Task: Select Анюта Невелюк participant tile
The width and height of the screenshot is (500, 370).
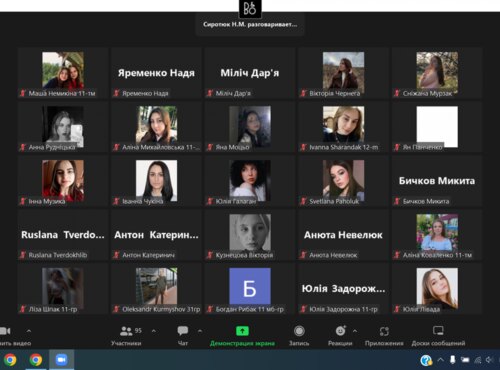Action: coord(343,235)
